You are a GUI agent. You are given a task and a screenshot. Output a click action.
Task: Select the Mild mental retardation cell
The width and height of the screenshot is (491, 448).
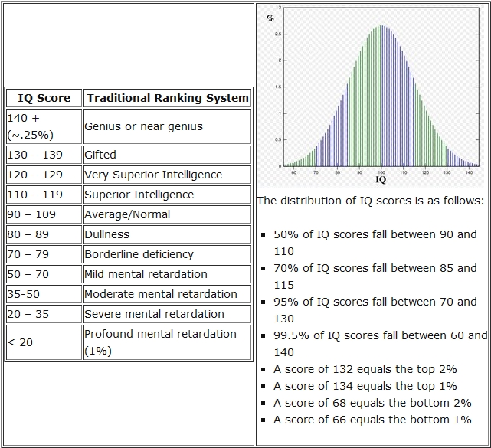tap(168, 274)
